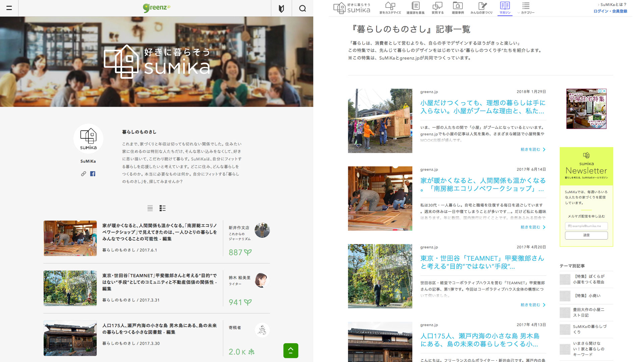The height and width of the screenshot is (362, 644).
Task: Click the ログイン・会員登録 link
Action: 610,11
